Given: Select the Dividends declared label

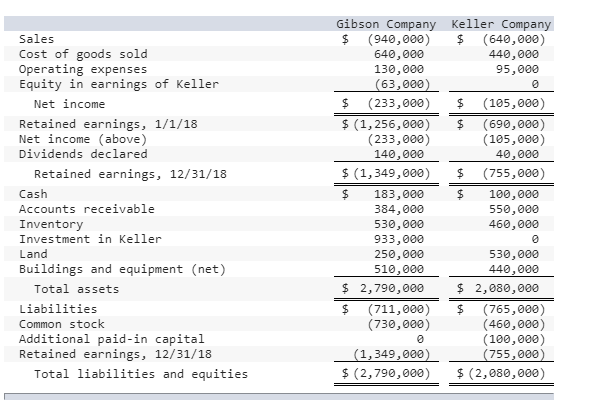Looking at the screenshot, I should coord(83,154).
